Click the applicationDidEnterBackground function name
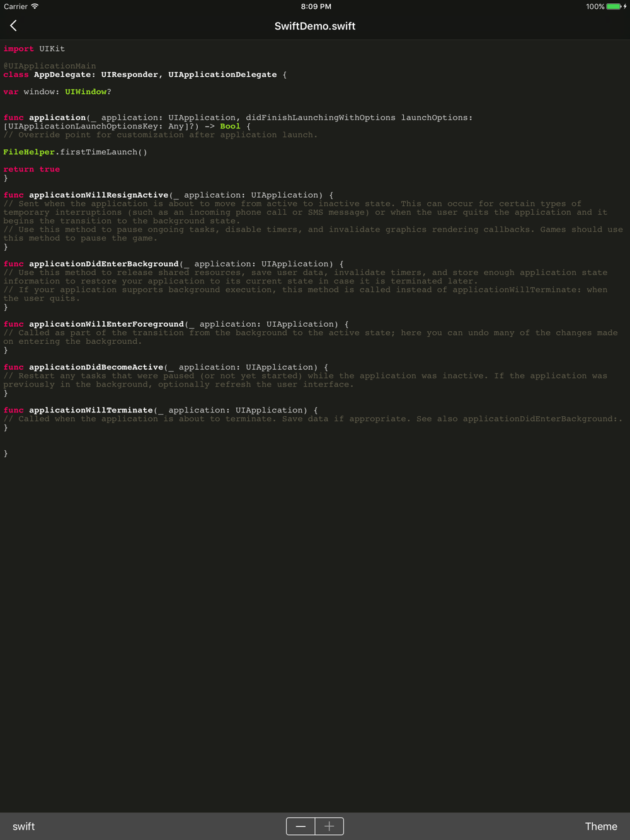This screenshot has width=630, height=840. click(104, 264)
